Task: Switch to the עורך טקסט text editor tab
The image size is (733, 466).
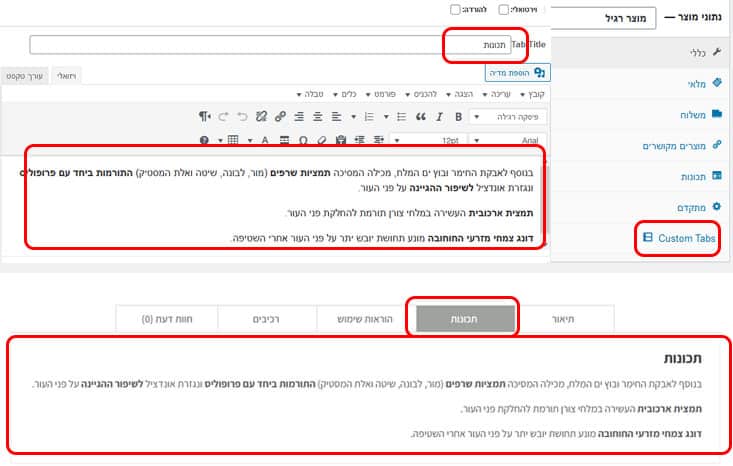Action: [24, 76]
